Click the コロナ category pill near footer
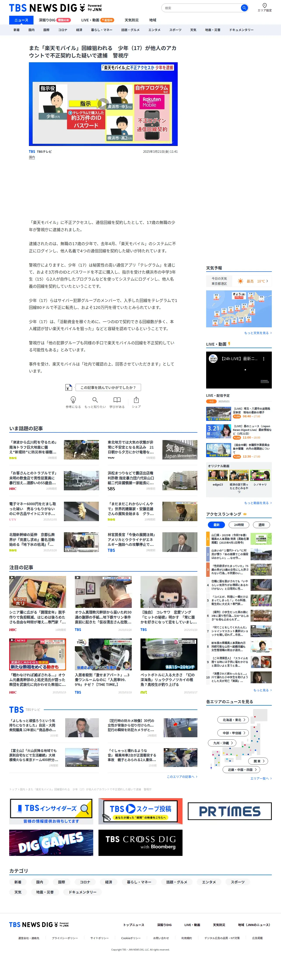 (x=85, y=882)
